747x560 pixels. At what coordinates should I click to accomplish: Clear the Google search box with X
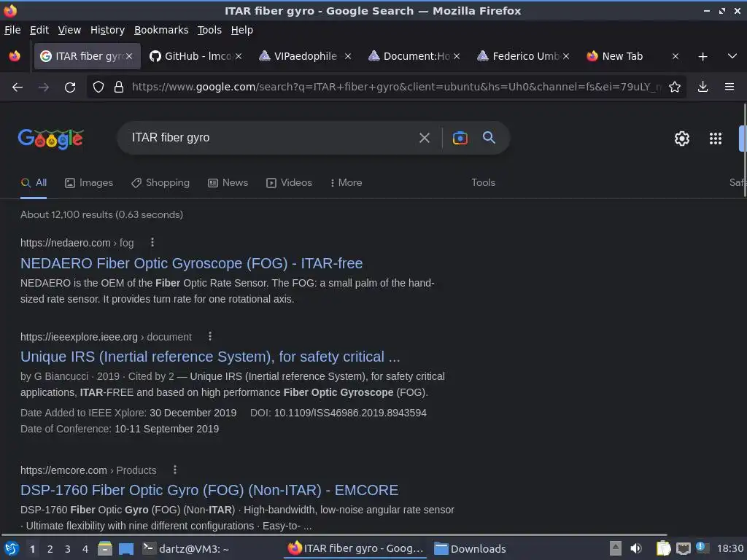(424, 138)
